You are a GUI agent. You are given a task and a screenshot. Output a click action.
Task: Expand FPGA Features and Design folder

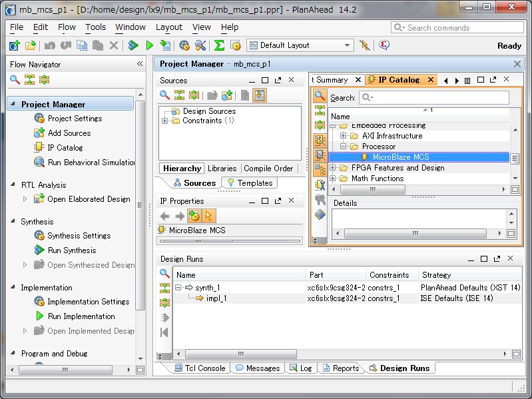332,168
